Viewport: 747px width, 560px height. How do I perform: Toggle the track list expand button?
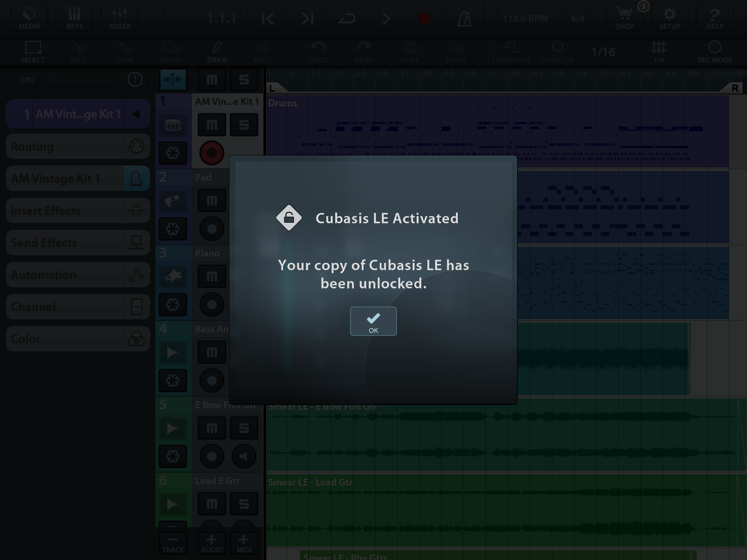point(173,79)
